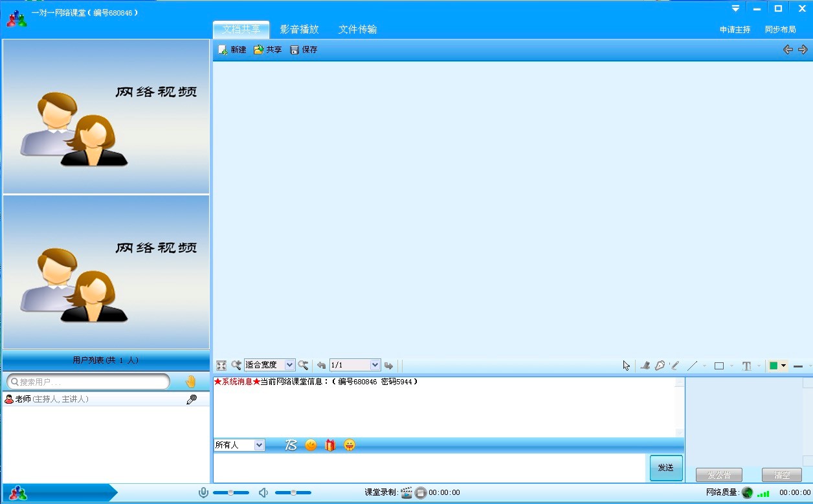Image resolution: width=813 pixels, height=504 pixels.
Task: Click the 共享 share document icon
Action: 258,50
